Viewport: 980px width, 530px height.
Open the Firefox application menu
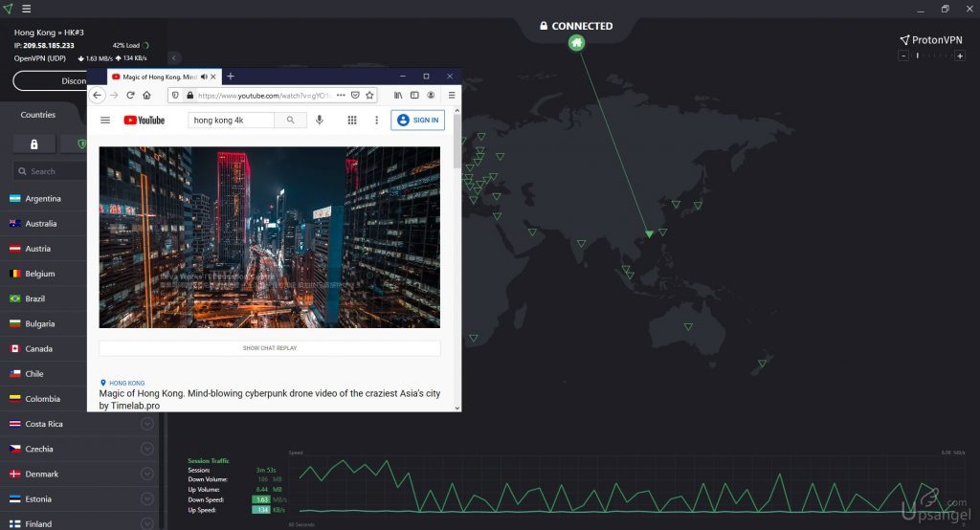click(x=452, y=95)
